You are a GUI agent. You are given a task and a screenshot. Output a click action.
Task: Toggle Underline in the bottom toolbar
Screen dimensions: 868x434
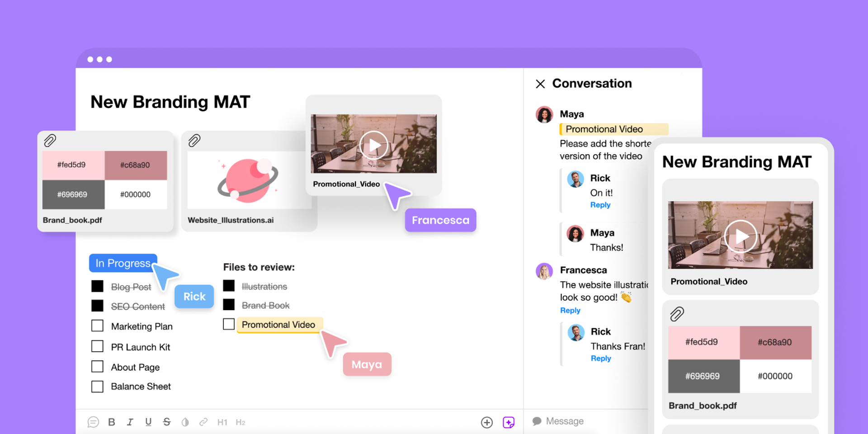(x=148, y=422)
